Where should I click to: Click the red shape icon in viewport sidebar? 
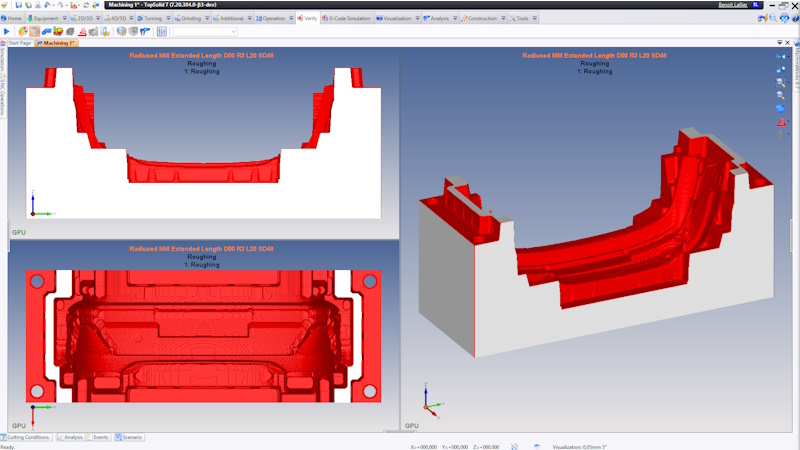pos(781,121)
